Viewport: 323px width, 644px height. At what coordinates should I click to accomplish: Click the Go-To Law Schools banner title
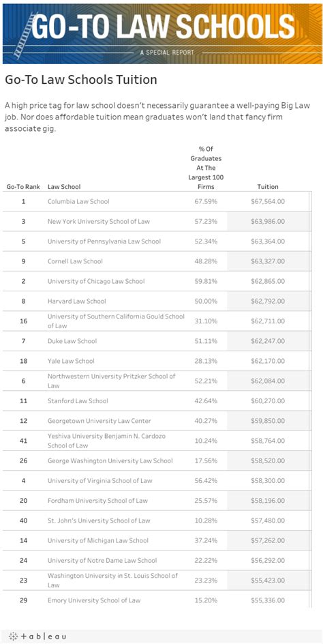[164, 27]
